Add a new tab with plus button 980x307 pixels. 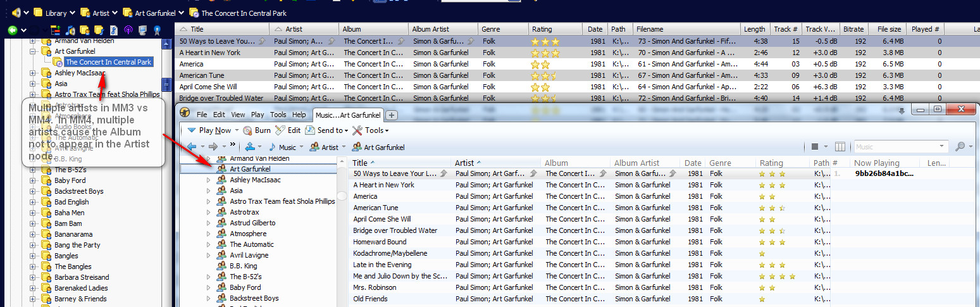392,115
